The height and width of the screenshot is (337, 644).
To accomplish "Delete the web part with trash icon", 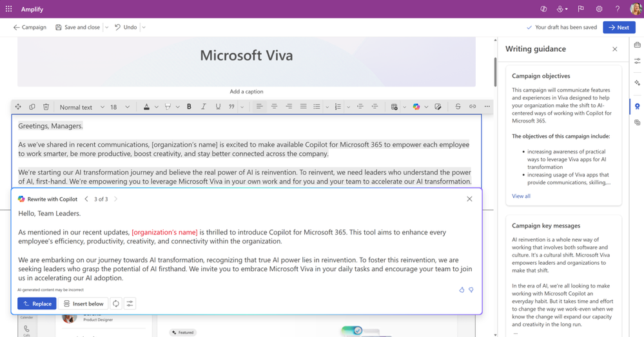I will [x=46, y=107].
